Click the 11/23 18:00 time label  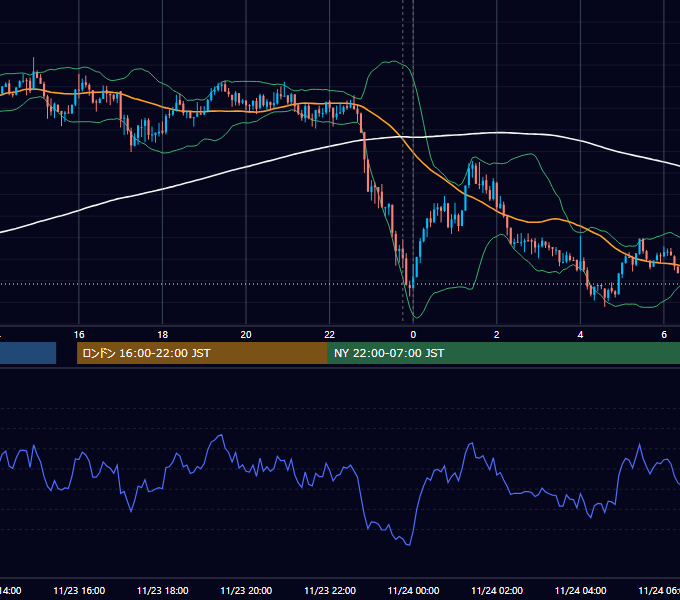click(x=163, y=590)
